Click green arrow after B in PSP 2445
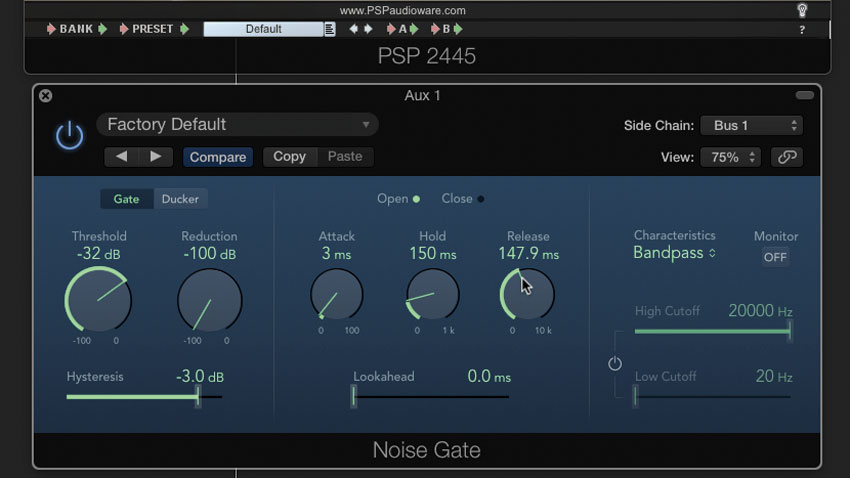Image resolution: width=850 pixels, height=478 pixels. [x=458, y=29]
